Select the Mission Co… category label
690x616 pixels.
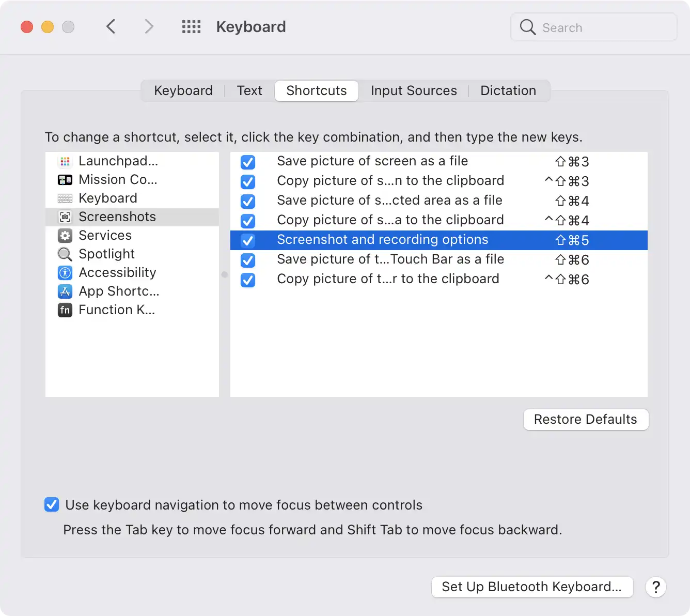(x=118, y=180)
